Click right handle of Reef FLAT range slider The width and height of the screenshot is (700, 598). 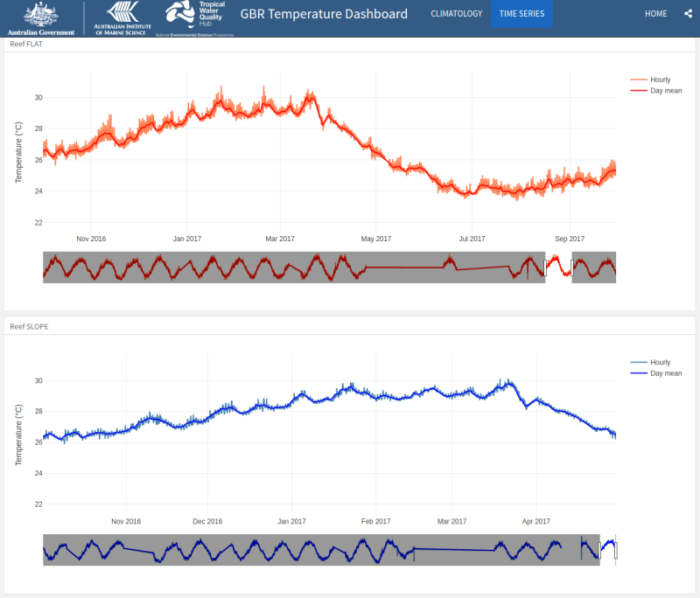point(572,268)
